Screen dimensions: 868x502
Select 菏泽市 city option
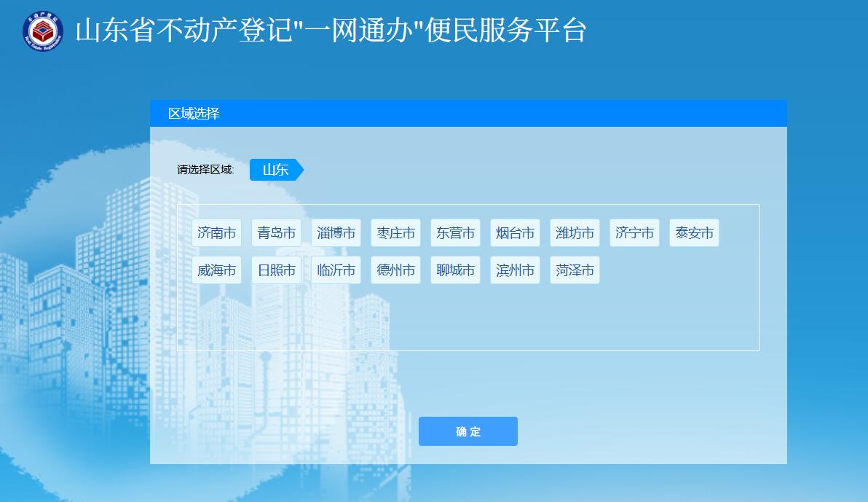tap(575, 270)
